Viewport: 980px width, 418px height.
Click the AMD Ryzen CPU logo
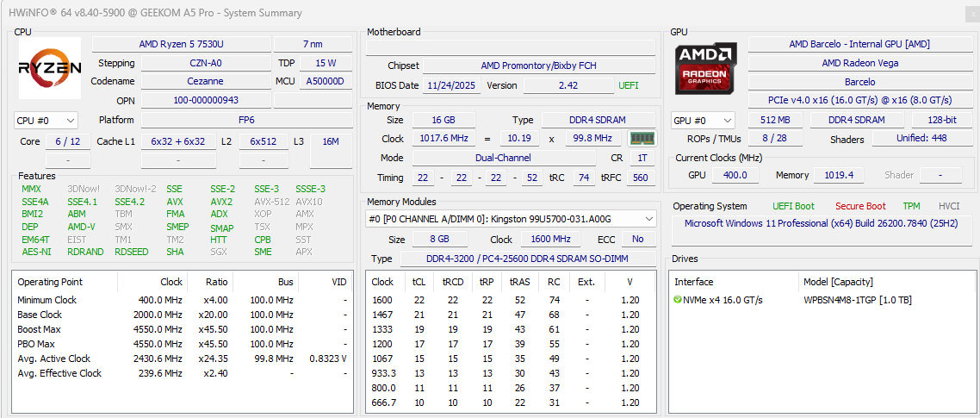[50, 68]
